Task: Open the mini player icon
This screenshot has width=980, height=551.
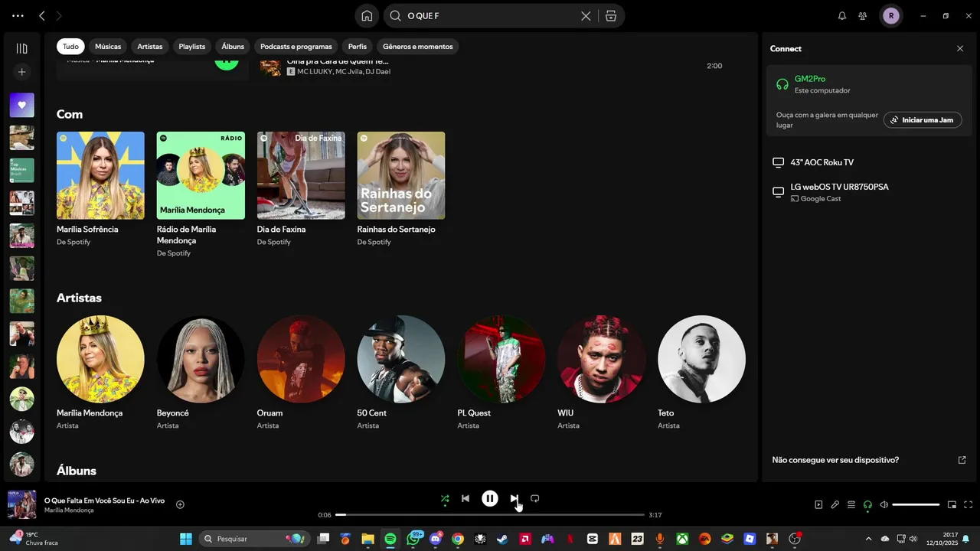Action: coord(952,505)
